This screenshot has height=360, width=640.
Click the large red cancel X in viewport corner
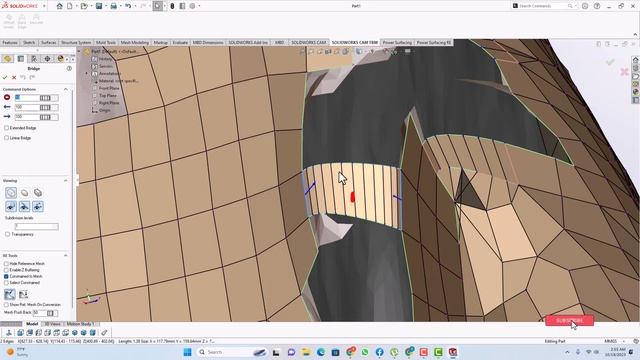[624, 72]
